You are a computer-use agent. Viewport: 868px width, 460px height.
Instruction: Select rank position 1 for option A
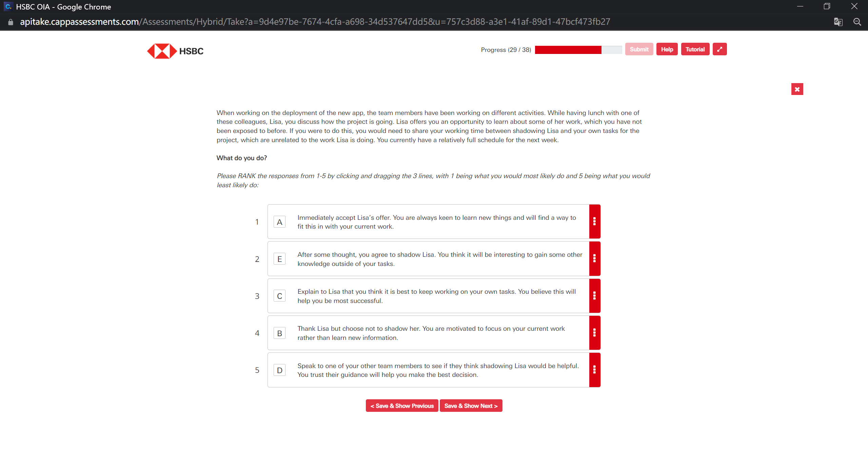click(x=257, y=222)
